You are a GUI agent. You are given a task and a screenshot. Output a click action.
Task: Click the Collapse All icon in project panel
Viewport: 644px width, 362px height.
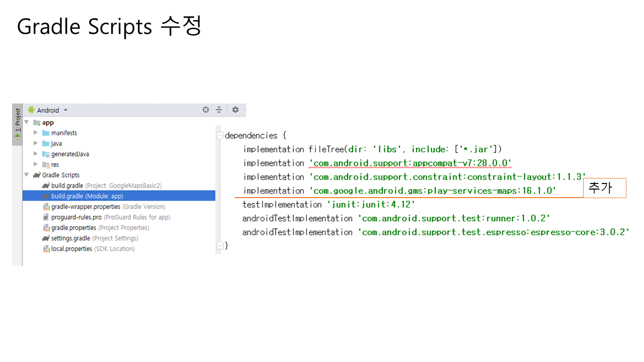point(219,110)
